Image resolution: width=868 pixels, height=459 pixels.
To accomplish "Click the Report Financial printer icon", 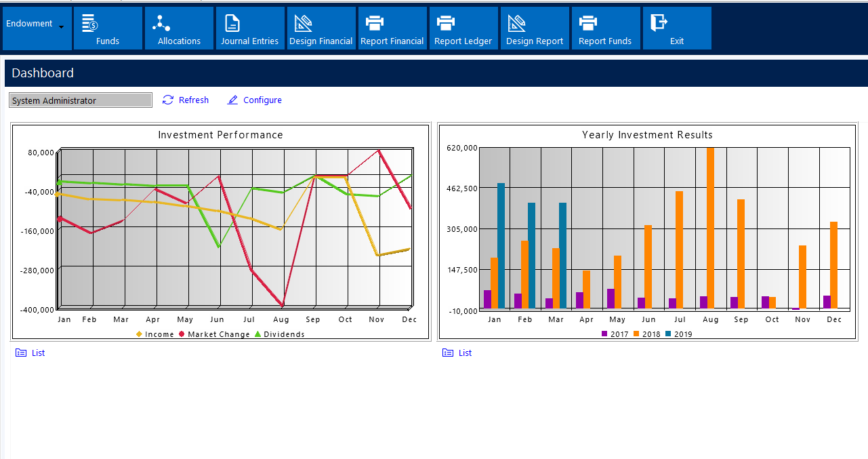I will (x=392, y=28).
